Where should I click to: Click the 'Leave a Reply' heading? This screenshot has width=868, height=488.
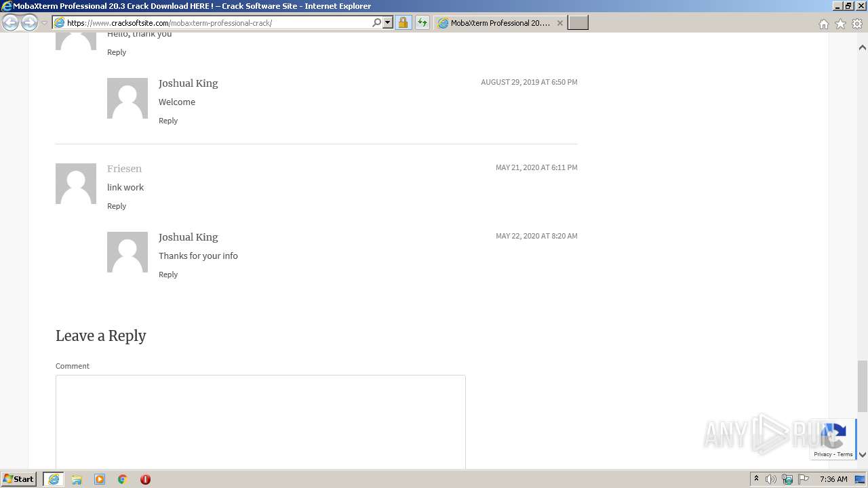coord(101,336)
